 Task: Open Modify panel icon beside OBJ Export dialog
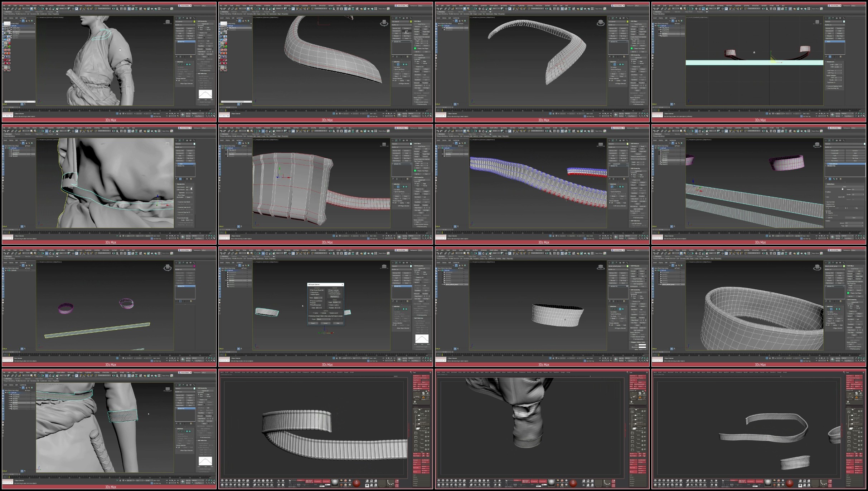(396, 262)
